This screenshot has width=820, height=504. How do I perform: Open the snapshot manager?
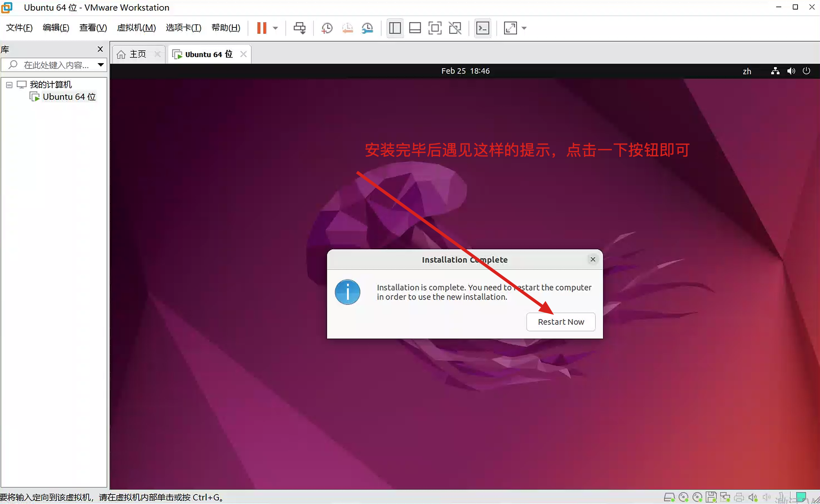(x=367, y=28)
